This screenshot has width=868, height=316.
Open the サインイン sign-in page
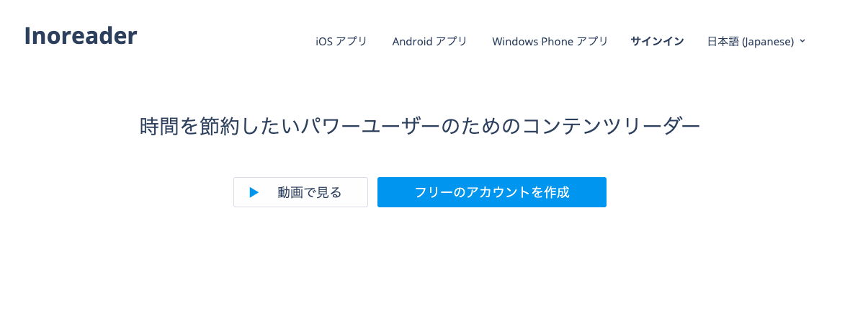coord(657,41)
